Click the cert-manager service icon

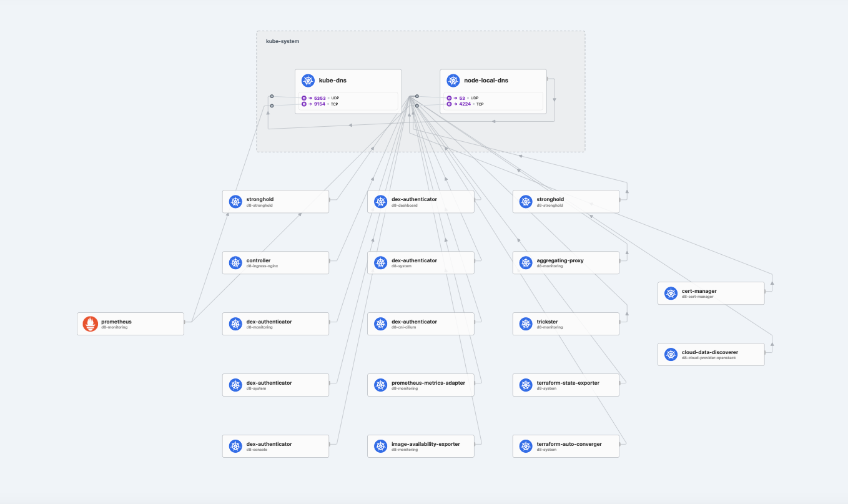pyautogui.click(x=671, y=294)
